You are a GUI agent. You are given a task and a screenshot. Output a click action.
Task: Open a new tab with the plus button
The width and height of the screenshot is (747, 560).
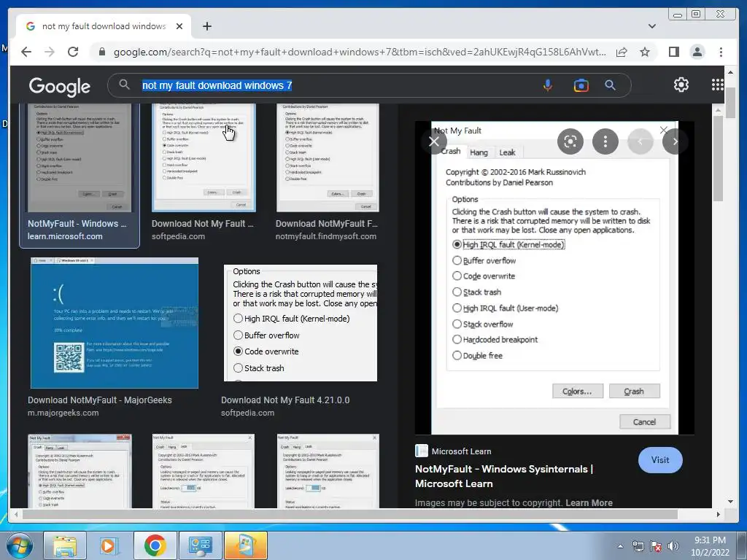[206, 26]
